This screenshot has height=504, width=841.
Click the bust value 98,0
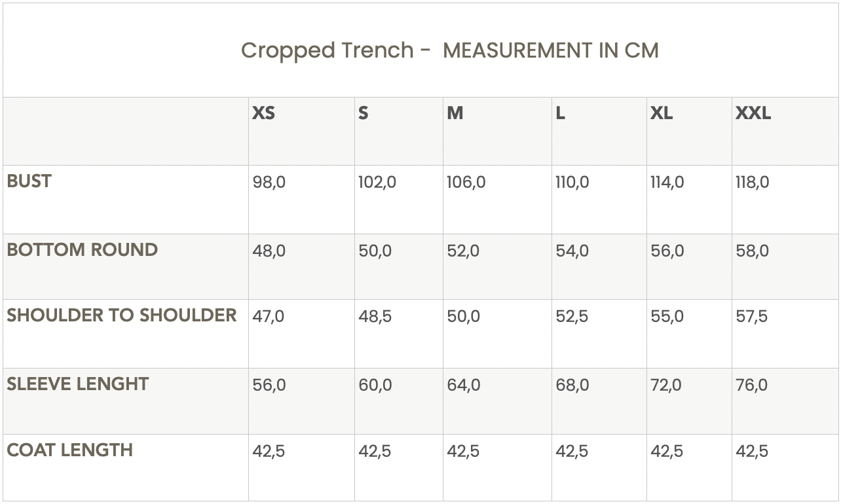point(269,182)
